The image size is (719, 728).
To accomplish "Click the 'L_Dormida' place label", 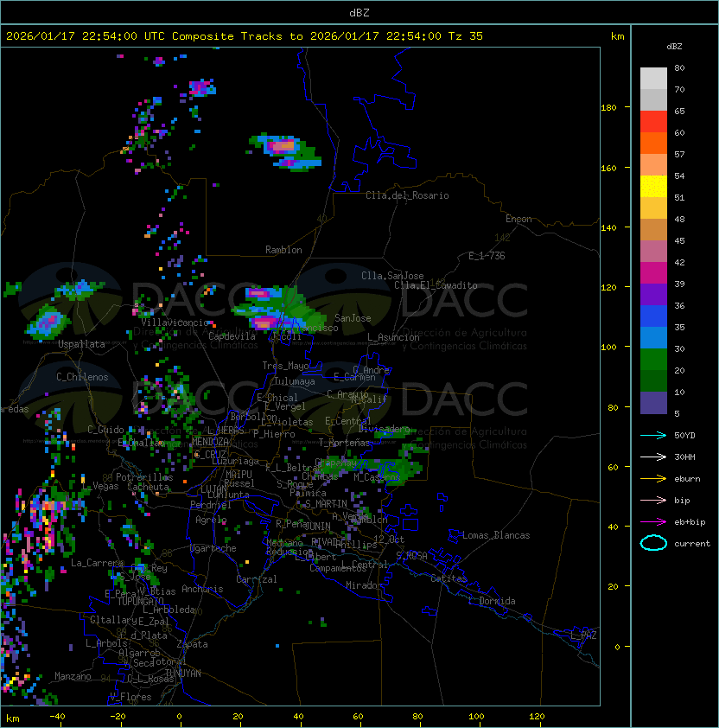I will (x=492, y=601).
